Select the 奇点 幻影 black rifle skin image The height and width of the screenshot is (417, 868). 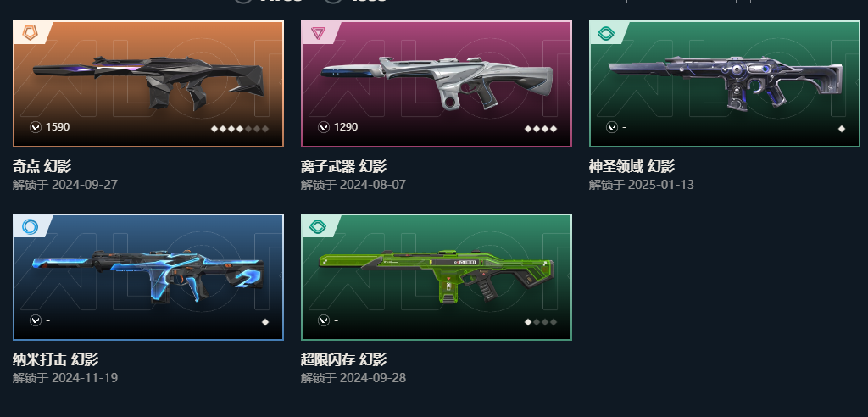[x=148, y=82]
